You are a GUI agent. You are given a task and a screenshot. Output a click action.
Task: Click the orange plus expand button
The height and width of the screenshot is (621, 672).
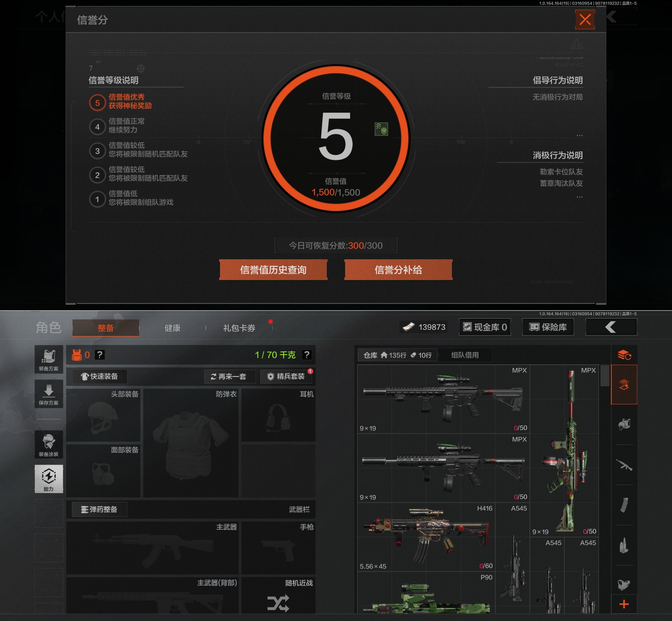point(624,604)
